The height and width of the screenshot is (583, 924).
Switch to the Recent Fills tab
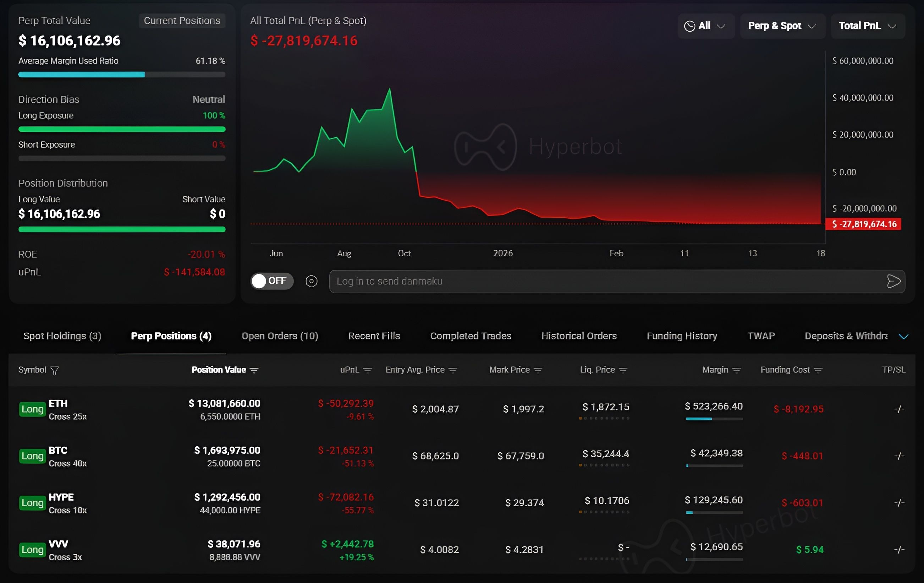[x=374, y=336]
